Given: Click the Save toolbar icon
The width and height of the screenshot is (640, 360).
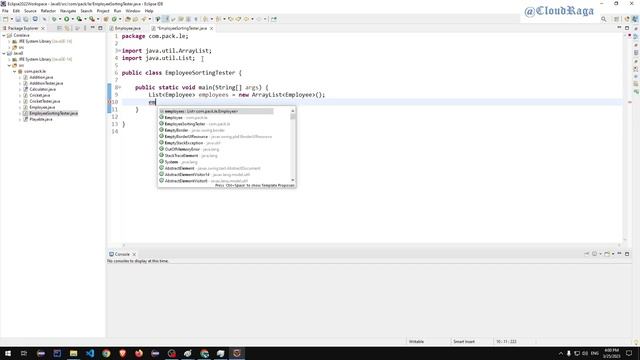Looking at the screenshot, I should click(18, 19).
